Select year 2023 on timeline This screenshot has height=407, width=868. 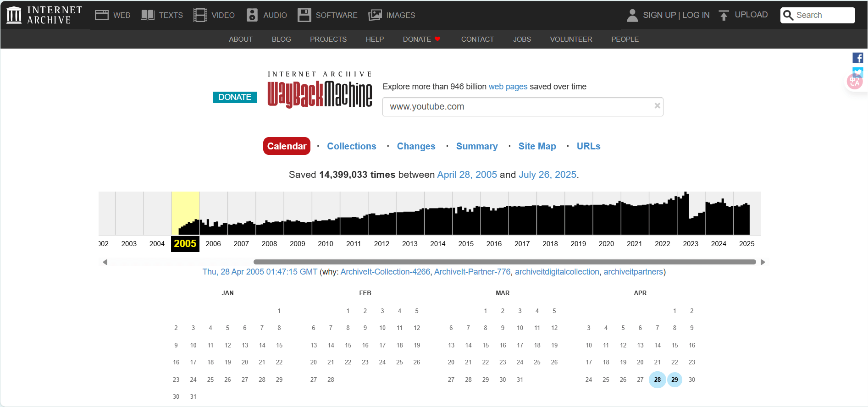point(691,244)
